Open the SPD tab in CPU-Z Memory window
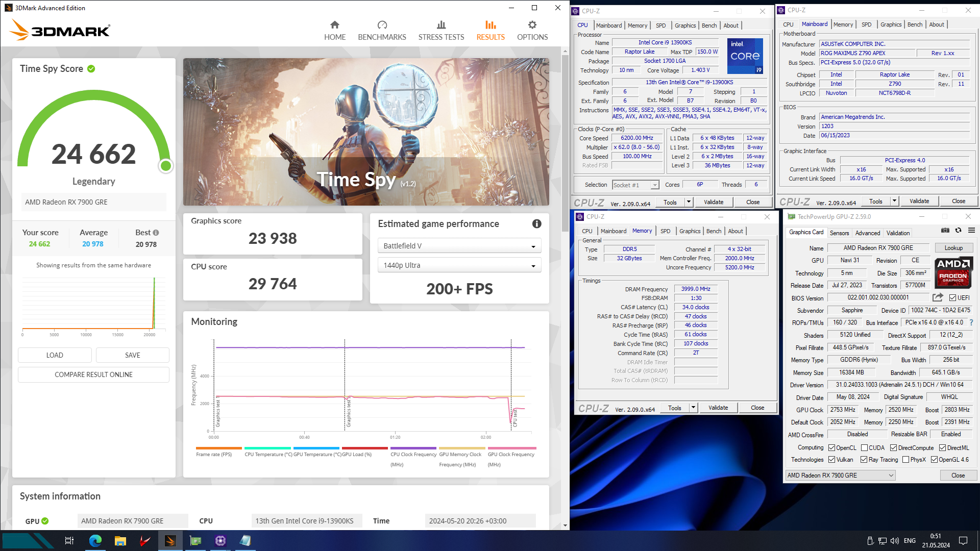The image size is (980, 551). pyautogui.click(x=665, y=231)
